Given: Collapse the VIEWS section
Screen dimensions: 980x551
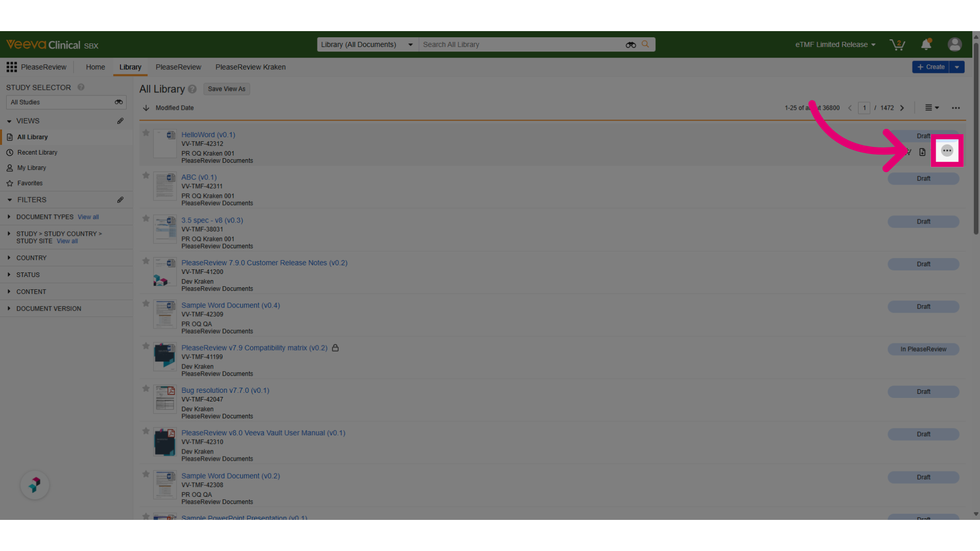Looking at the screenshot, I should pyautogui.click(x=9, y=121).
